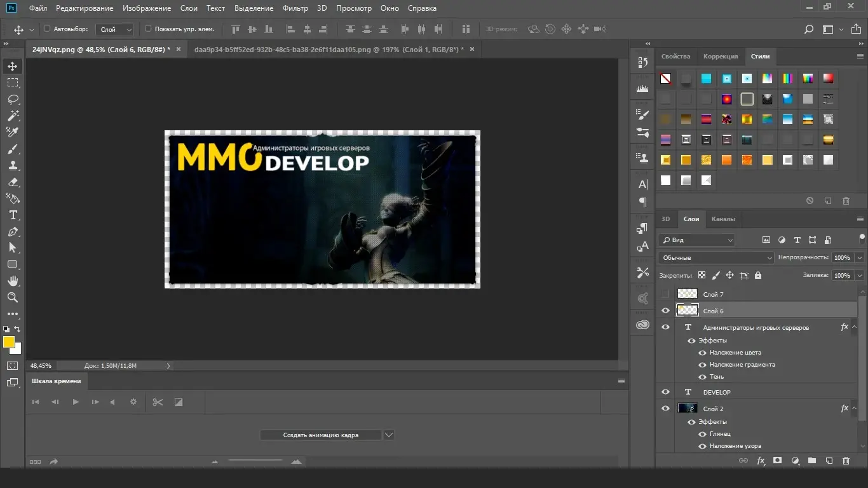Open the Histogram panel icon
Screen dimensions: 868x488
coord(642,88)
